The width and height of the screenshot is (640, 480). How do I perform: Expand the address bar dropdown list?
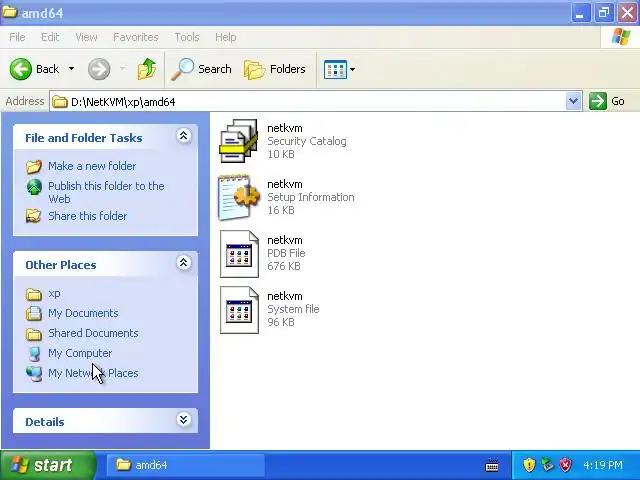[573, 101]
